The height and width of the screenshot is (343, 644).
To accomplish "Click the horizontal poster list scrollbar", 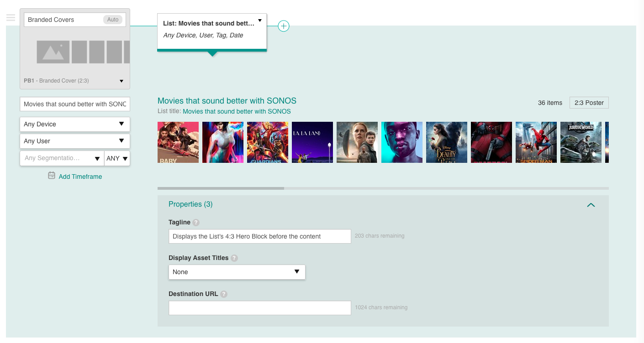I will [x=221, y=188].
